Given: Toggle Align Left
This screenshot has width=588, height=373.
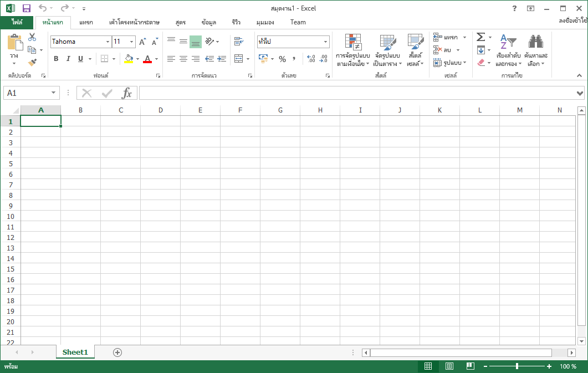Looking at the screenshot, I should [x=171, y=59].
